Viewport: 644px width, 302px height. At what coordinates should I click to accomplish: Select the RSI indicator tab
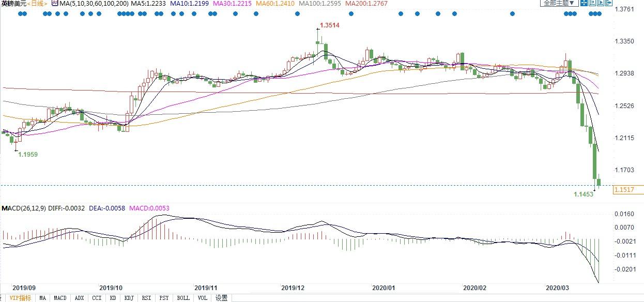point(146,298)
